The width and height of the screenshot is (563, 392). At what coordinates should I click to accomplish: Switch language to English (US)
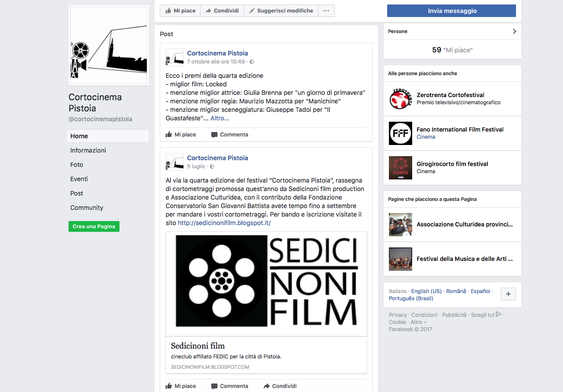tap(427, 291)
